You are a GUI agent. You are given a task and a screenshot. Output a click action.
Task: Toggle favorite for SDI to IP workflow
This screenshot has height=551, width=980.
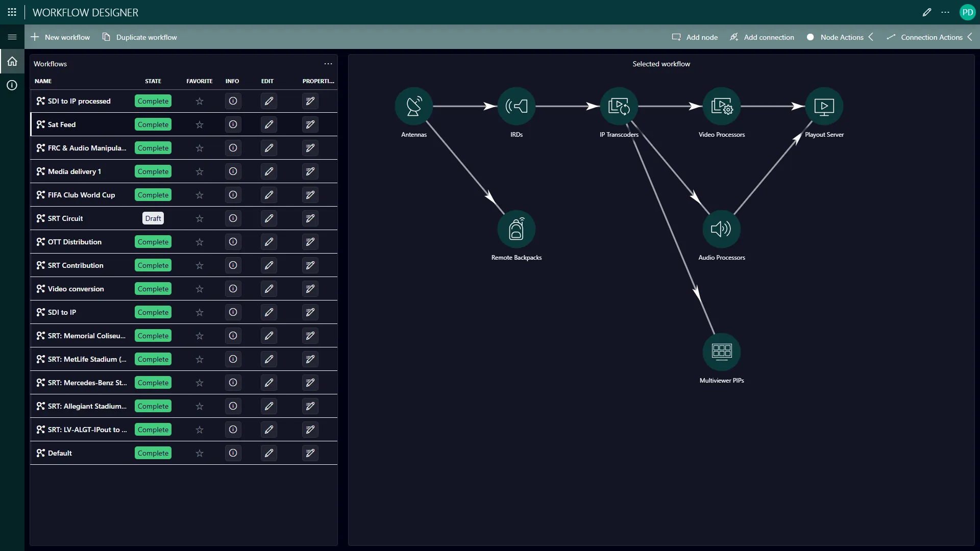tap(200, 312)
